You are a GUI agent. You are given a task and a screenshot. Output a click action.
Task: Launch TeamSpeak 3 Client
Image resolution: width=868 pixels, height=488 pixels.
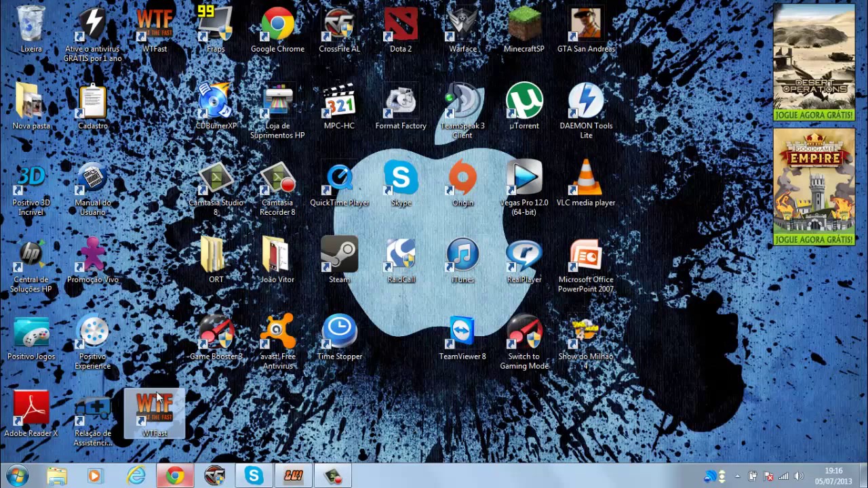[x=462, y=110]
